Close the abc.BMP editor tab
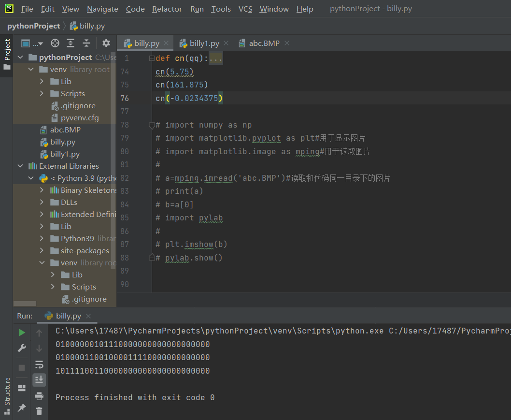 click(x=287, y=43)
